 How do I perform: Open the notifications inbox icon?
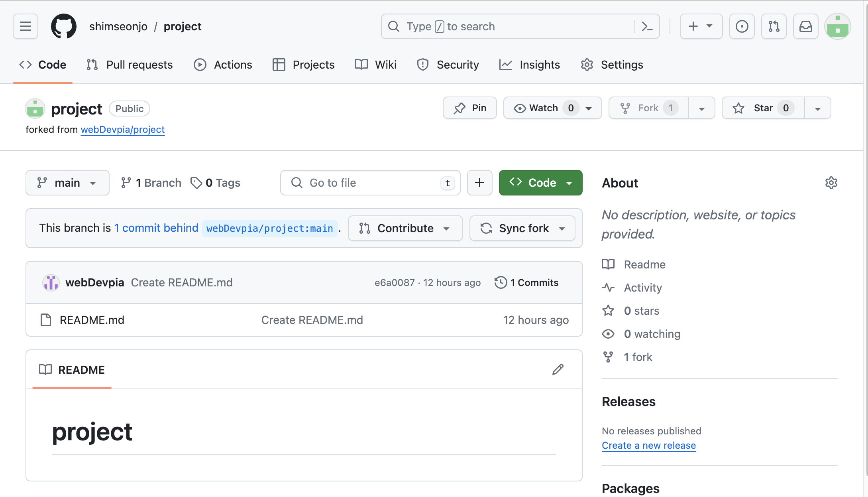point(805,26)
